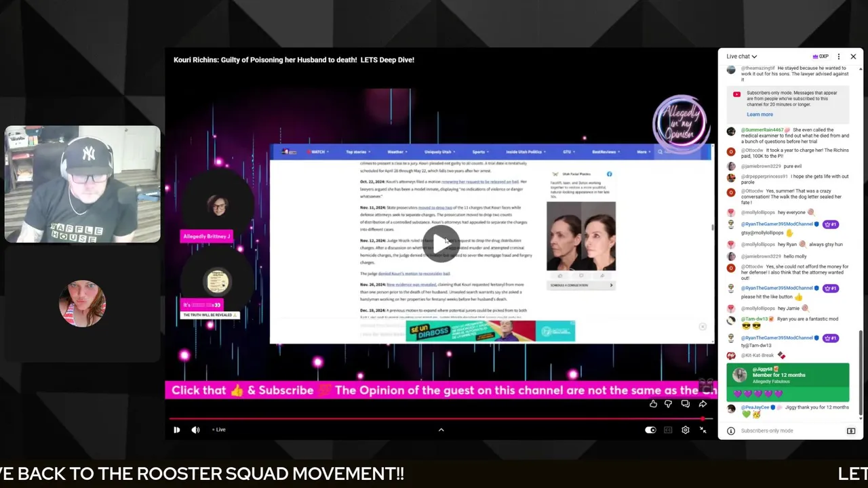
Task: Dislike the video with thumbs-down icon
Action: (669, 404)
